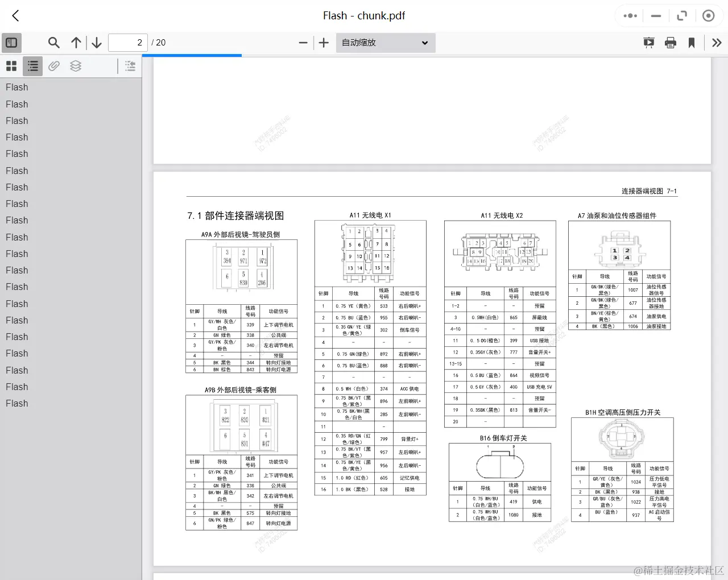This screenshot has width=728, height=580.
Task: Toggle the sidebar panel visibility
Action: pos(11,43)
